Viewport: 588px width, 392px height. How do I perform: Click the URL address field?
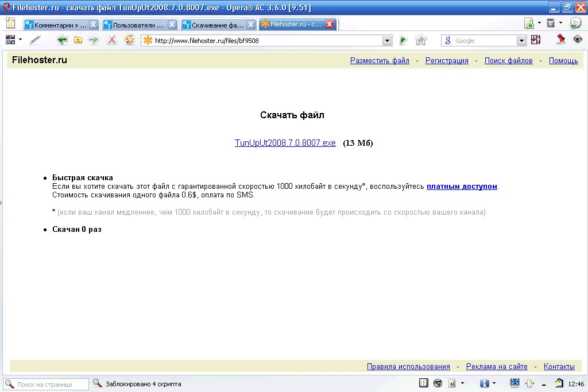pos(268,41)
